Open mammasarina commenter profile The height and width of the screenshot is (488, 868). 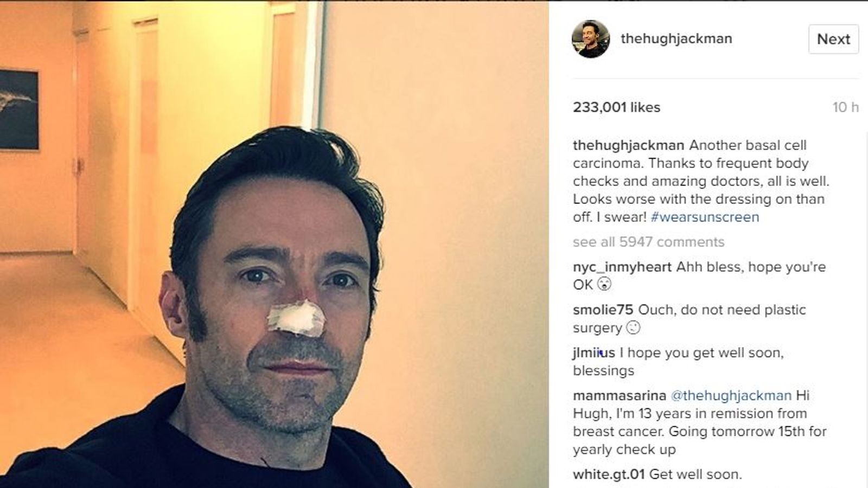click(x=620, y=395)
